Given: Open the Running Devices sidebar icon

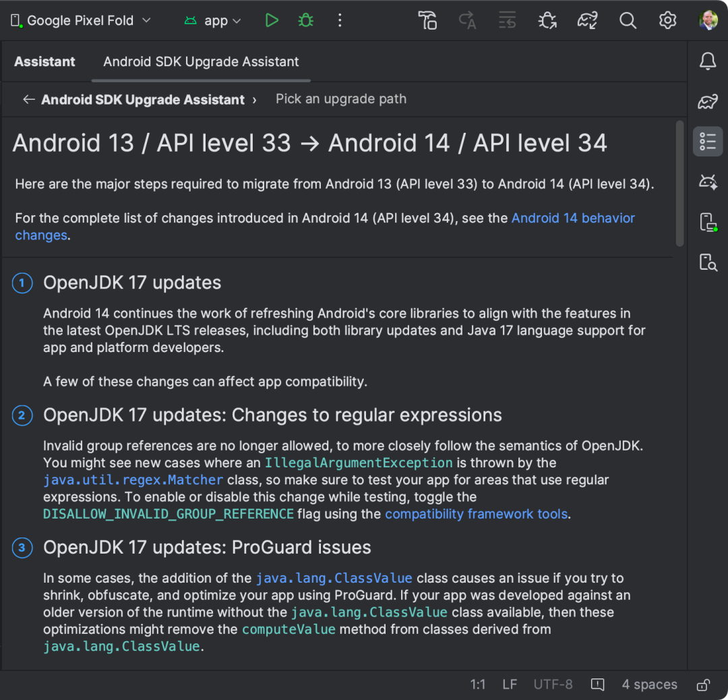Looking at the screenshot, I should (x=708, y=222).
